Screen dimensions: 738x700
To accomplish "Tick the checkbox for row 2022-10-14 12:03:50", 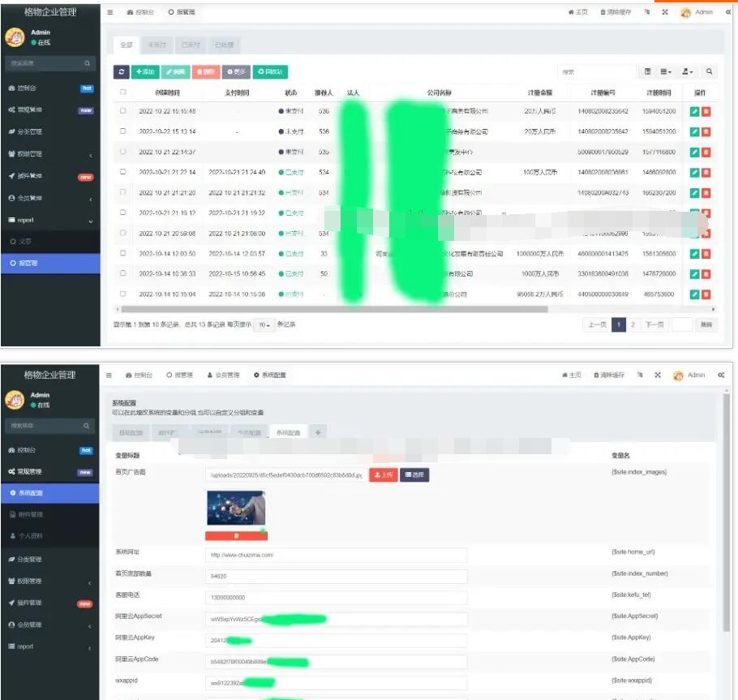I will pyautogui.click(x=123, y=254).
